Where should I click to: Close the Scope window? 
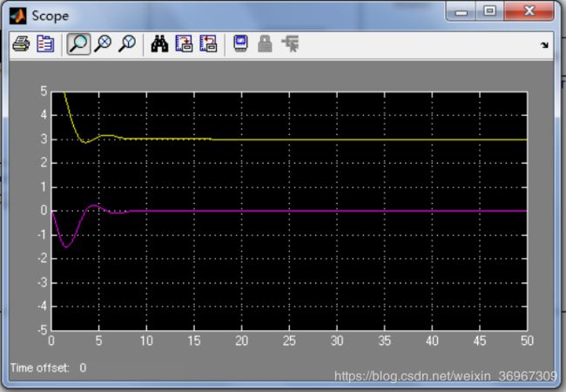[529, 11]
